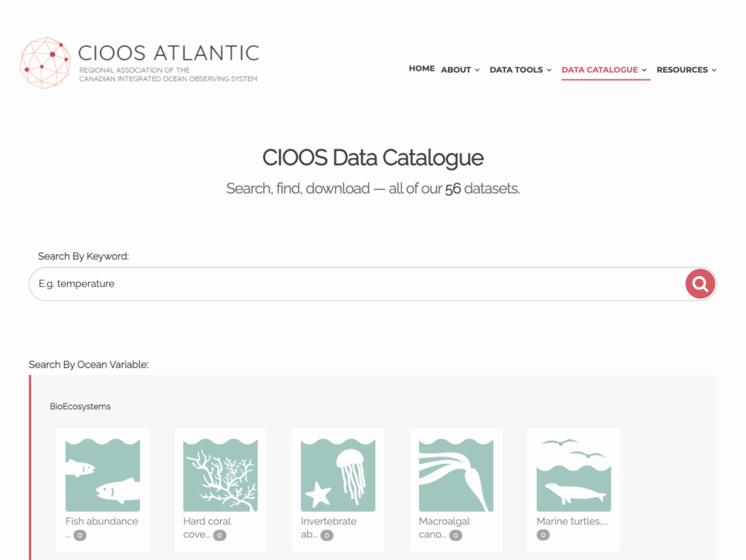The height and width of the screenshot is (560, 746).
Task: Select the Marine turtles, birds, mammals icon
Action: click(x=573, y=475)
